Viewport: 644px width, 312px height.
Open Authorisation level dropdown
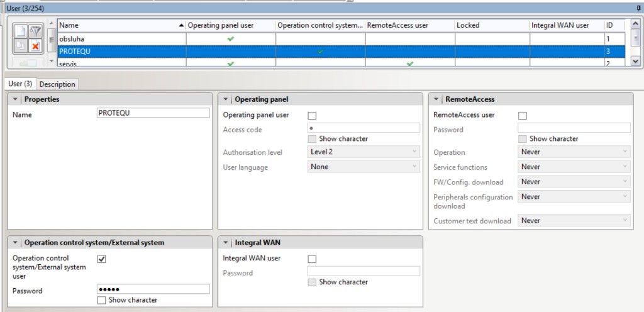tap(364, 152)
